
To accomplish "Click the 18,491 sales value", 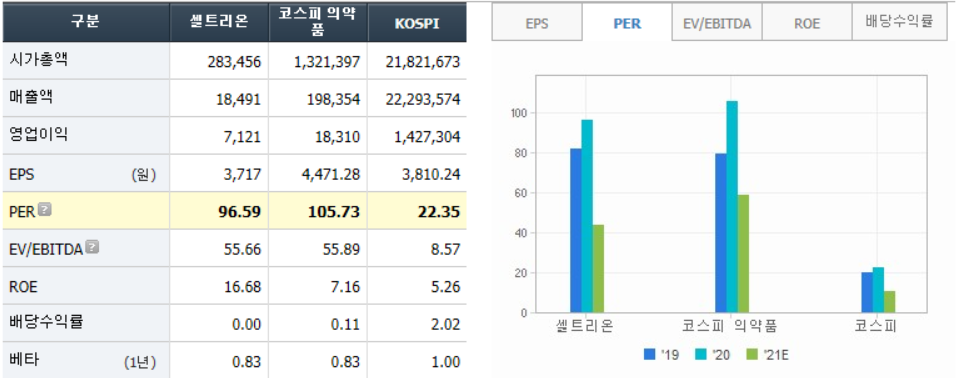I will [238, 100].
